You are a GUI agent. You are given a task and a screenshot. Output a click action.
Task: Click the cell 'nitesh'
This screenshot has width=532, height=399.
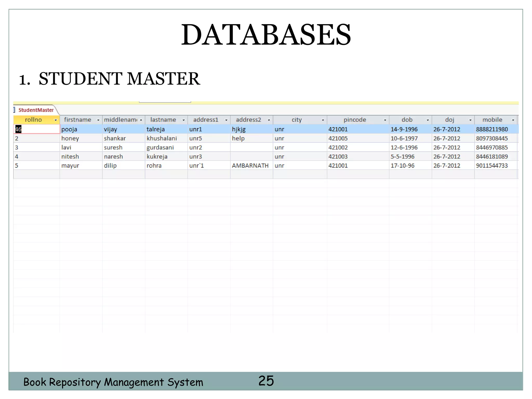81,156
